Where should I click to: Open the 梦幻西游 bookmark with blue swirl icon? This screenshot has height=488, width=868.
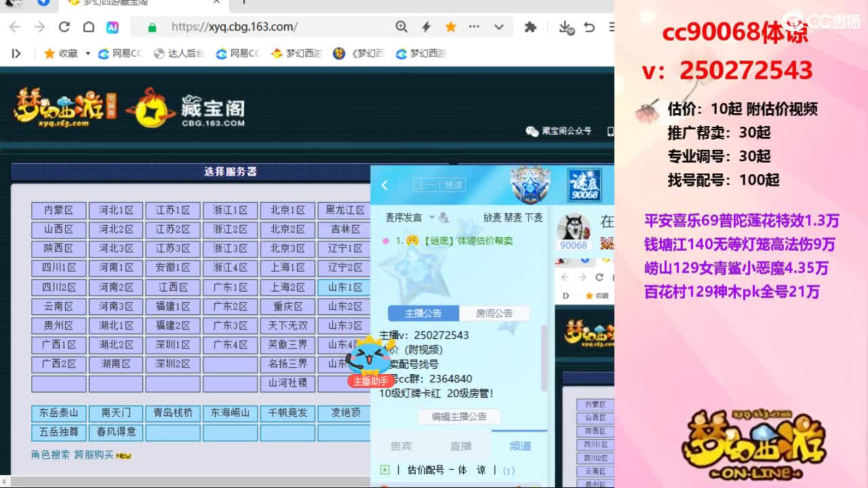click(421, 54)
